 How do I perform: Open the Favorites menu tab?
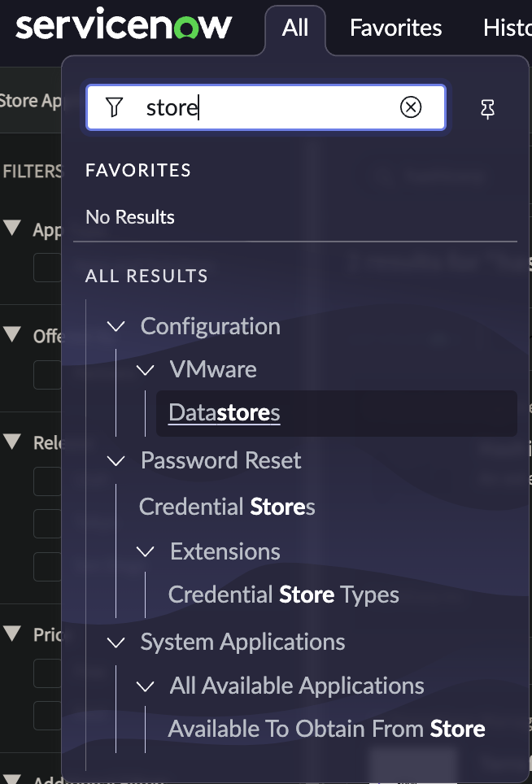(395, 28)
